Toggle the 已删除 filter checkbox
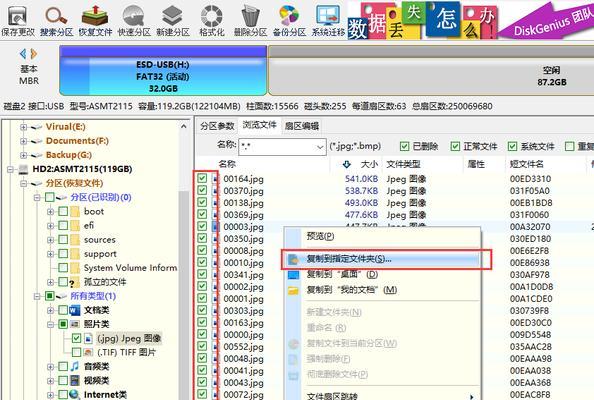 click(404, 146)
